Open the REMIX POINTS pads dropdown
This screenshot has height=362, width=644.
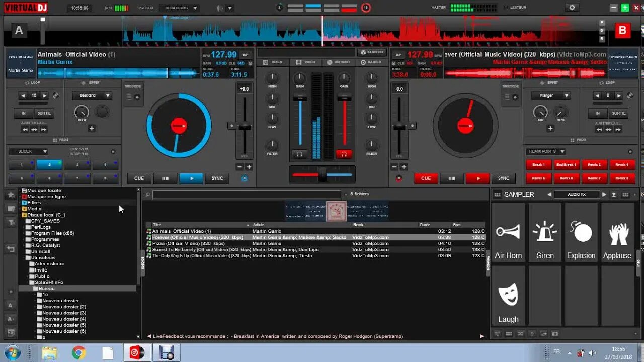(x=545, y=151)
